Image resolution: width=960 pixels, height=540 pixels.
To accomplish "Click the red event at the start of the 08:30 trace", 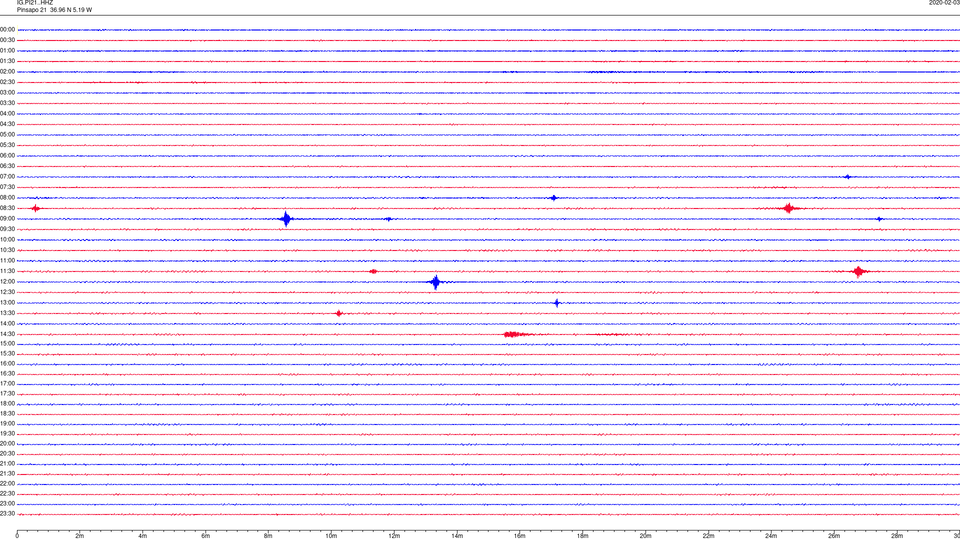I will (36, 208).
